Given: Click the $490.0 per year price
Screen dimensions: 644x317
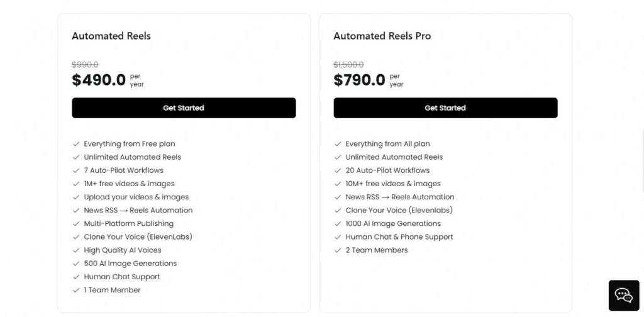Looking at the screenshot, I should pos(99,80).
